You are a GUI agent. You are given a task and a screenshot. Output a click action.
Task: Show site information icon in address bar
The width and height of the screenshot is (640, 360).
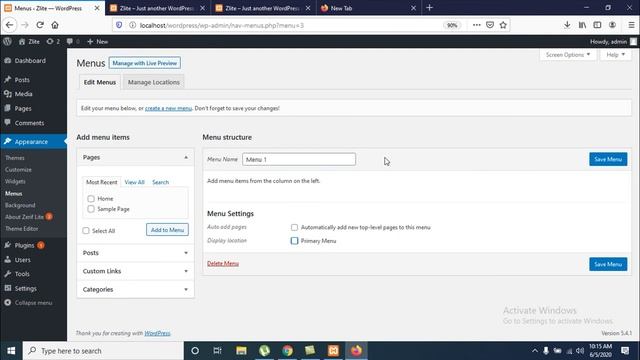(x=132, y=25)
